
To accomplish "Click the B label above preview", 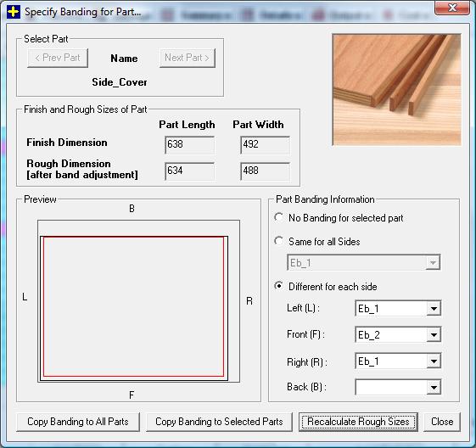I will pos(132,209).
